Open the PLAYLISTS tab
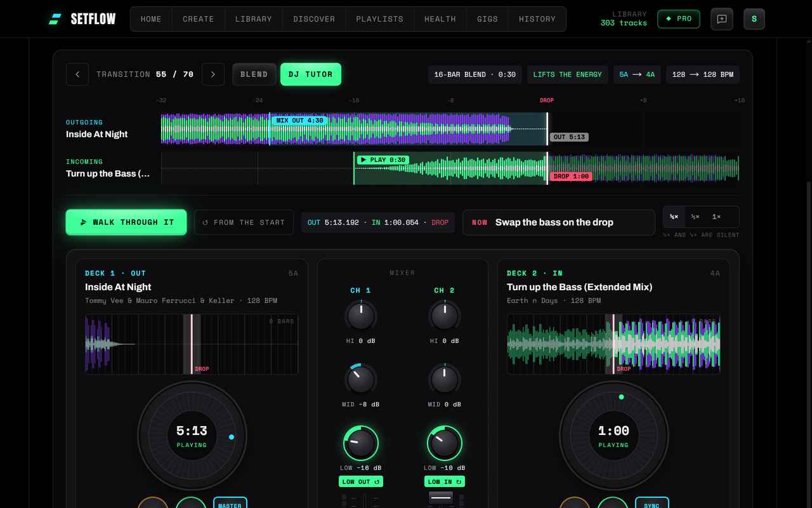The height and width of the screenshot is (508, 812). 380,19
